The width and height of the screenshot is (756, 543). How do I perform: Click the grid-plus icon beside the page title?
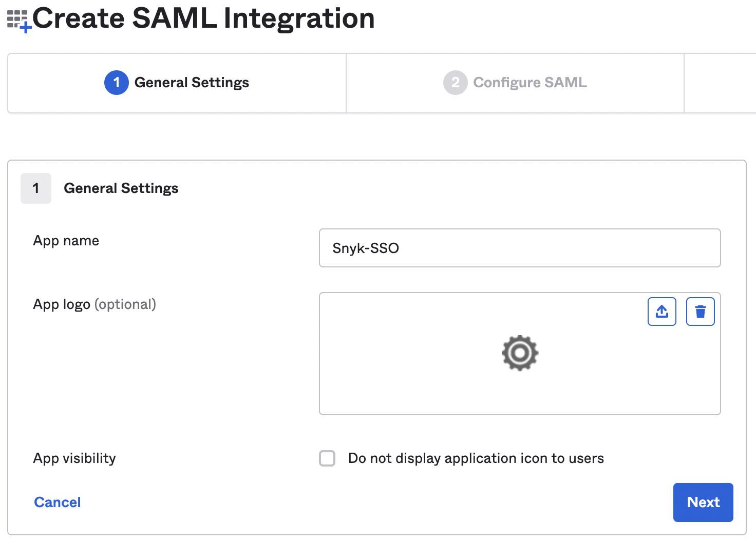click(x=16, y=19)
